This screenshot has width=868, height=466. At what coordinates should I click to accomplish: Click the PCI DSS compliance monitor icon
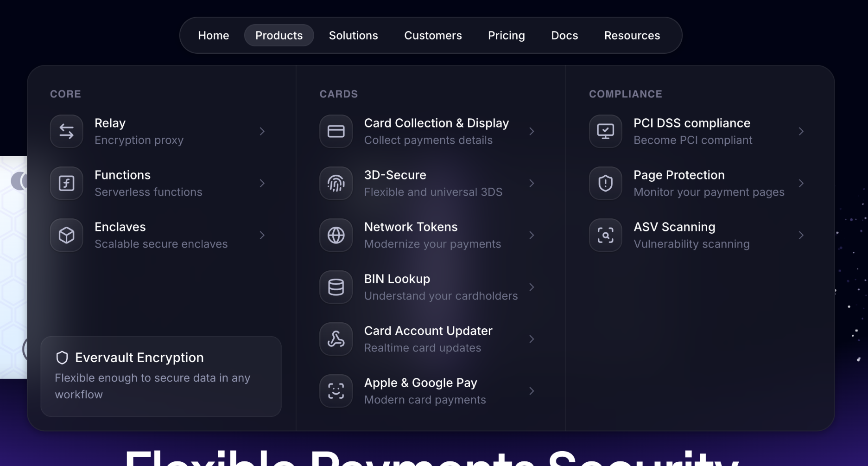pos(605,131)
